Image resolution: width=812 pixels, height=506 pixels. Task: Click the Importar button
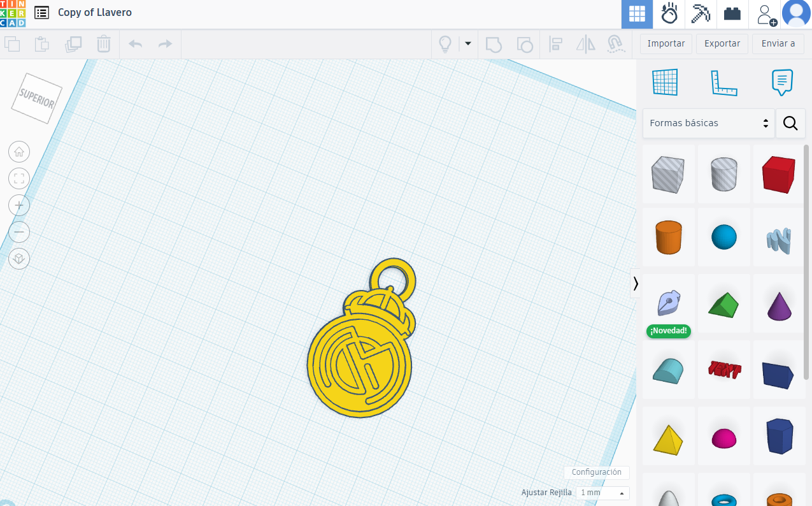(x=666, y=43)
